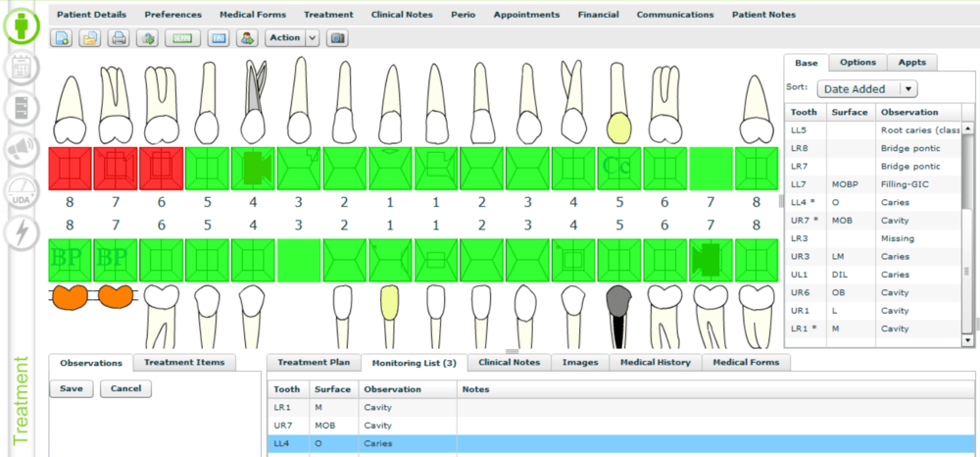Click the green patient icon in sidebar
980x457 pixels.
click(x=21, y=25)
